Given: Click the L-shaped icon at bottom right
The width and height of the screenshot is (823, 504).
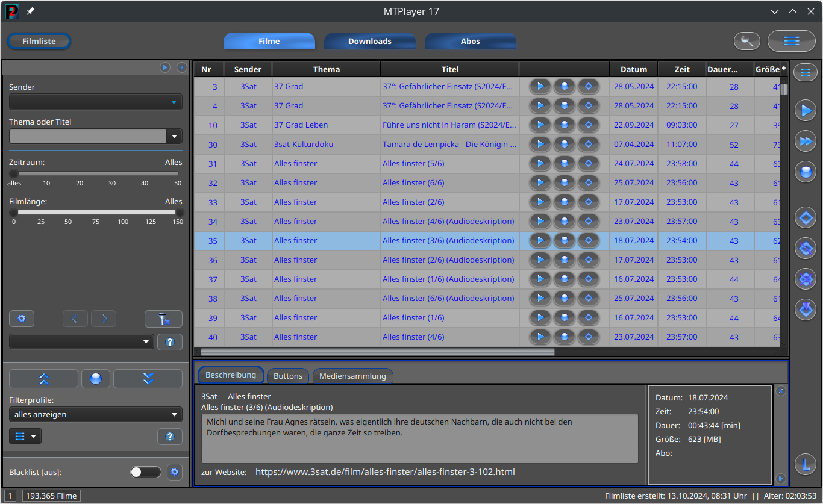Looking at the screenshot, I should click(805, 464).
